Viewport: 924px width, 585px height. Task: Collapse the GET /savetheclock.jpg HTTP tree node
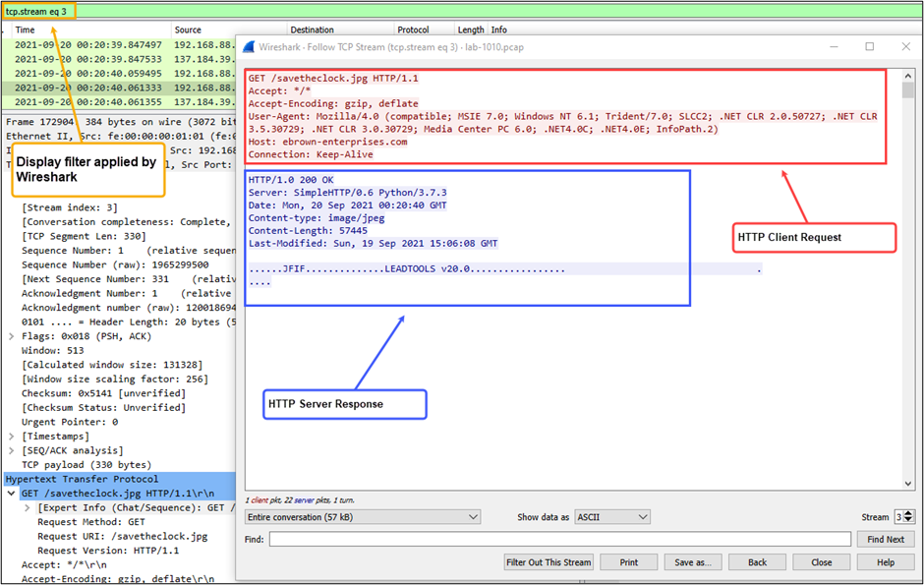click(11, 494)
